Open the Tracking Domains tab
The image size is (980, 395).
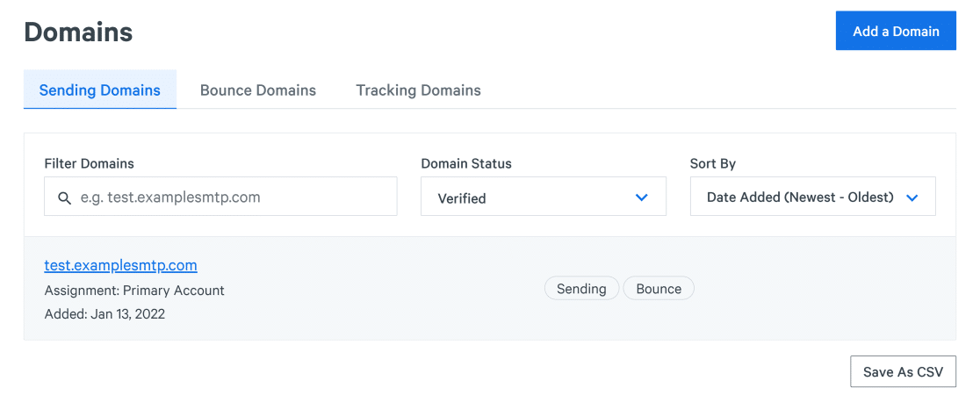pyautogui.click(x=418, y=90)
